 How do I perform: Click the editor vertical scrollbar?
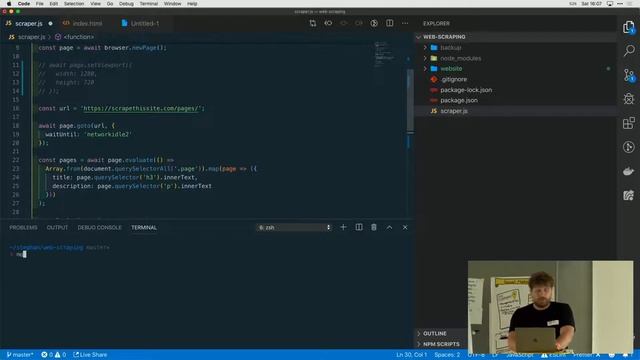point(410,102)
